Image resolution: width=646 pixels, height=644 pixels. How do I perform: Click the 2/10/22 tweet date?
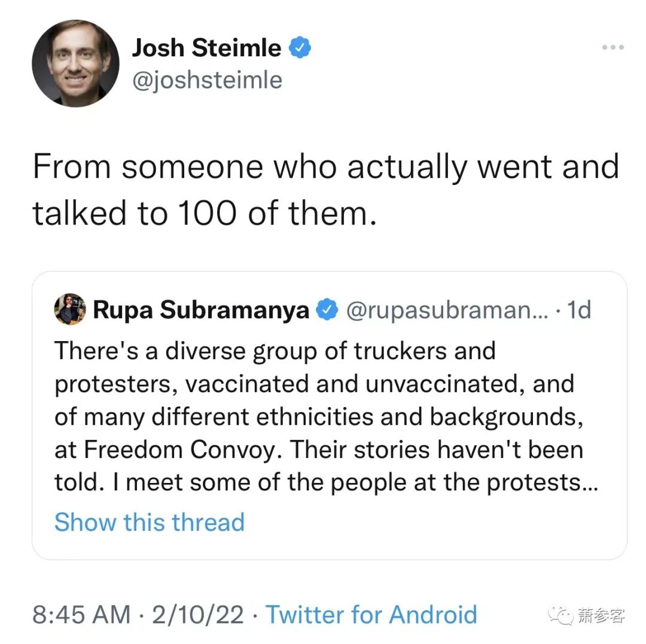(198, 615)
